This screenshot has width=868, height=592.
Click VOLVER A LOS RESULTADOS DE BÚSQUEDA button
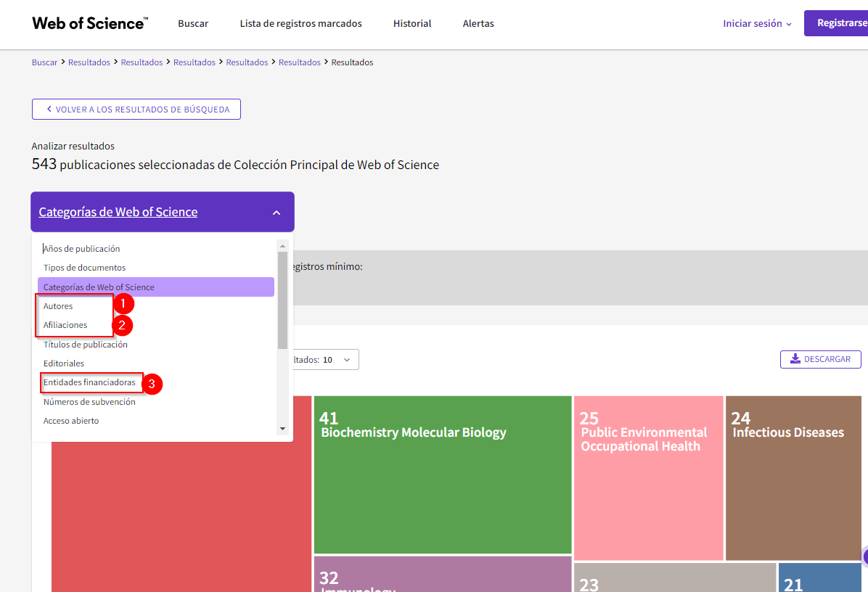(x=136, y=109)
